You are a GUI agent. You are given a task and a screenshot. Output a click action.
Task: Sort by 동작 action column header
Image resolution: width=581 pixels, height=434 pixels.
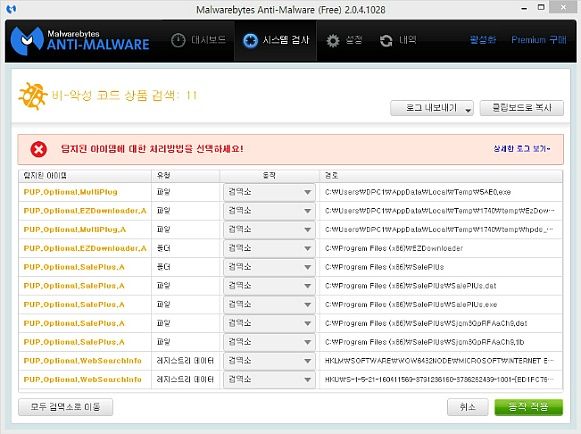coord(269,176)
